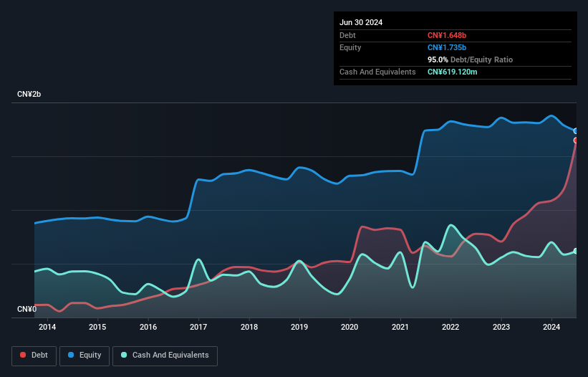The width and height of the screenshot is (588, 377).
Task: Click the 95.0% Debt/Equity Ratio text
Action: point(470,59)
